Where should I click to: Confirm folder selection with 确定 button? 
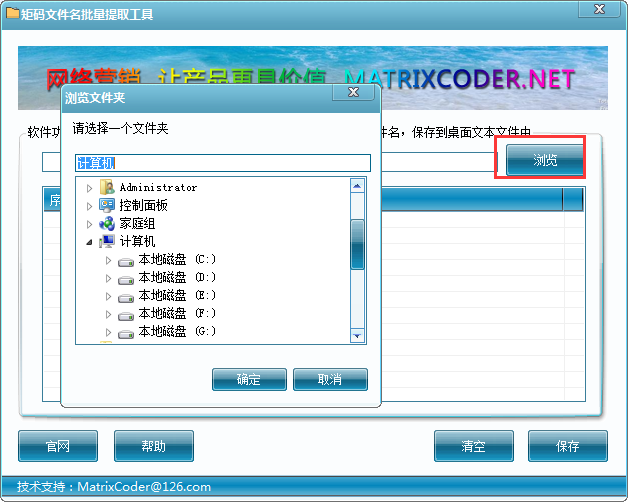point(249,379)
